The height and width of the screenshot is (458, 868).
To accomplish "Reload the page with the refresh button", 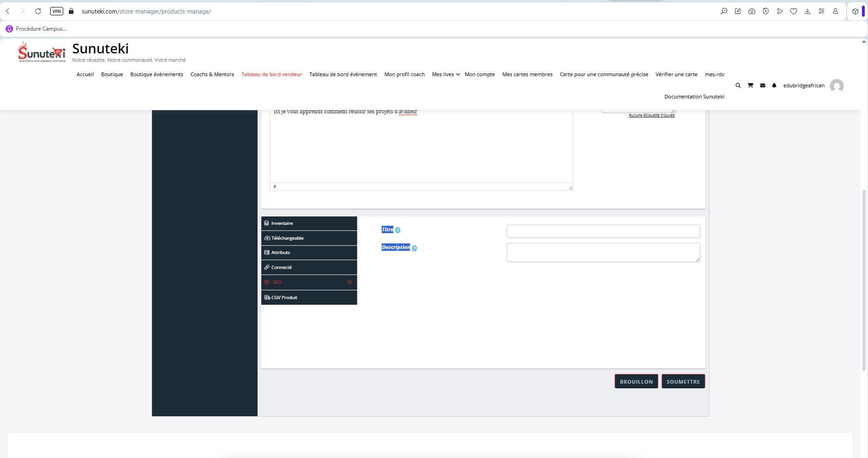I will coord(38,11).
